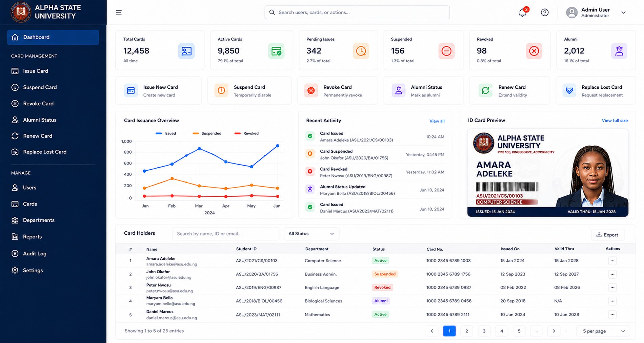
Task: Click the Replace Lost Card quick action
Action: 596,91
